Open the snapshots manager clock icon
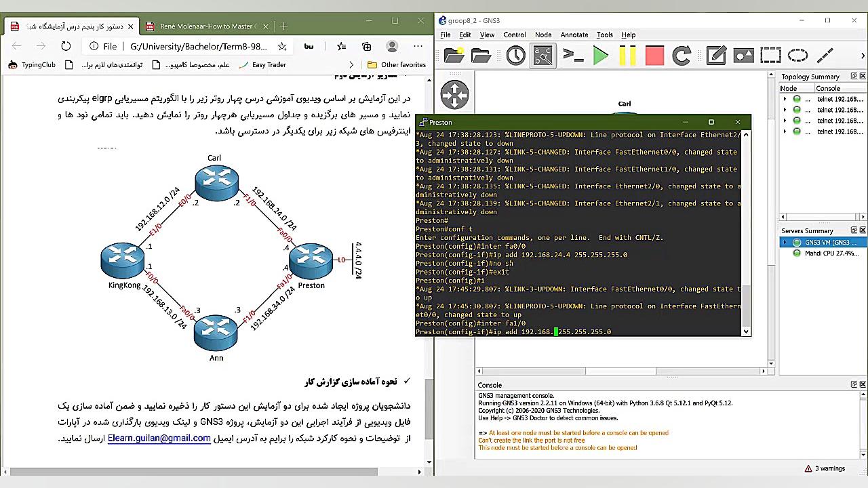Image resolution: width=868 pixels, height=488 pixels. tap(515, 56)
